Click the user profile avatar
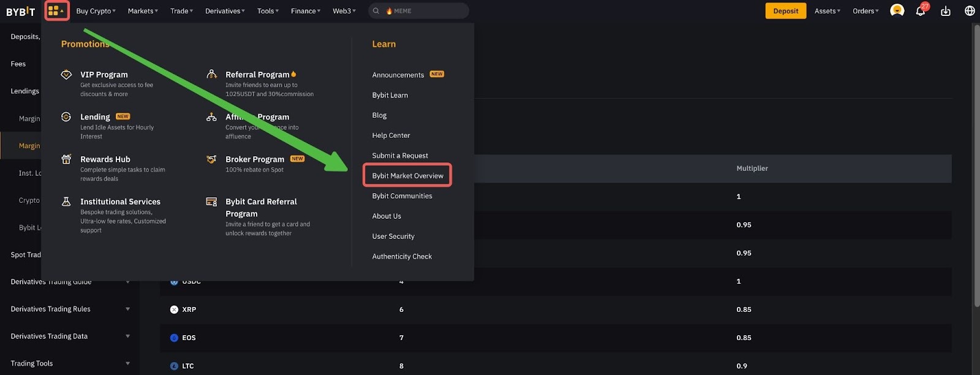 click(x=897, y=10)
